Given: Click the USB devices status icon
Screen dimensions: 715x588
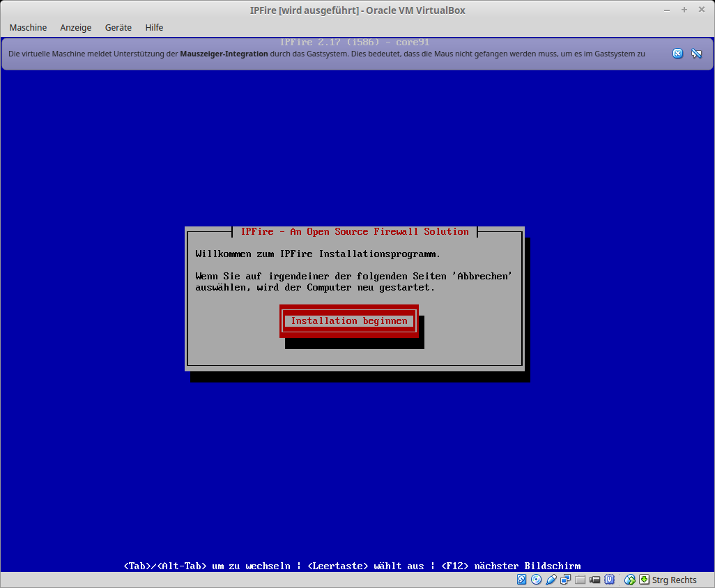Looking at the screenshot, I should click(551, 580).
